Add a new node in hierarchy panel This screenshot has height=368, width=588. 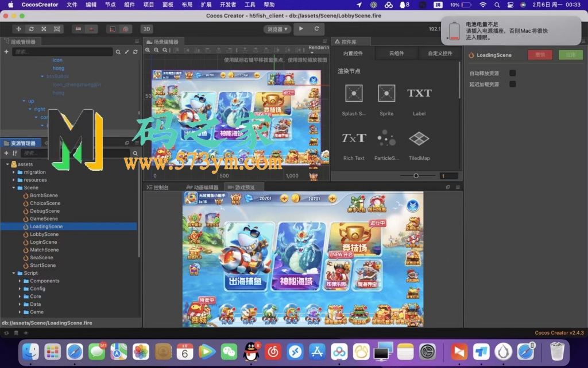coord(6,51)
